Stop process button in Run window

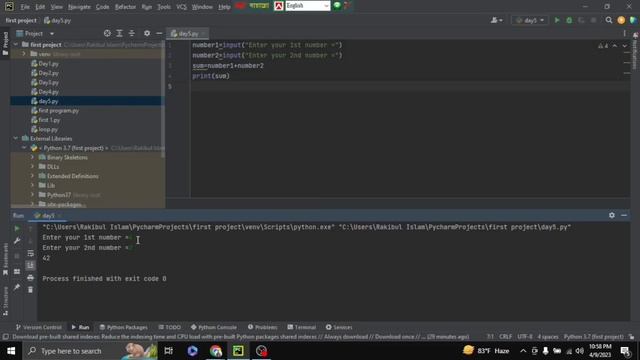point(17,256)
